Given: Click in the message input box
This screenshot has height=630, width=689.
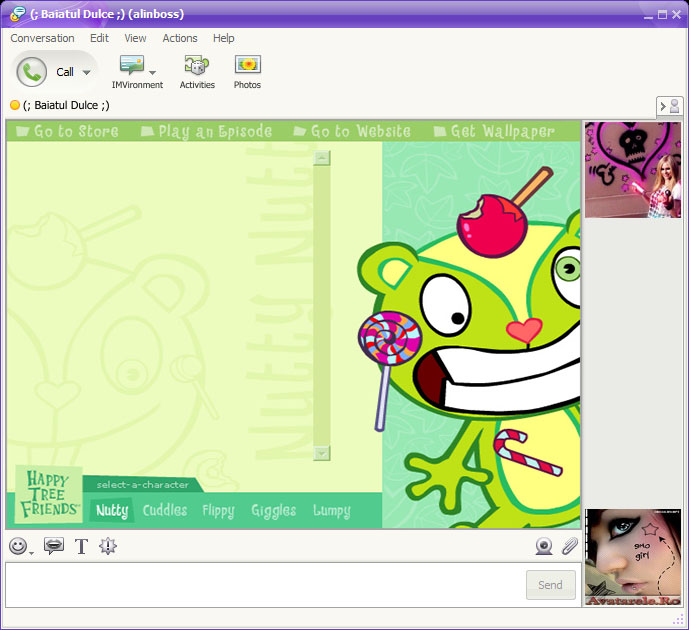Looking at the screenshot, I should pos(265,585).
